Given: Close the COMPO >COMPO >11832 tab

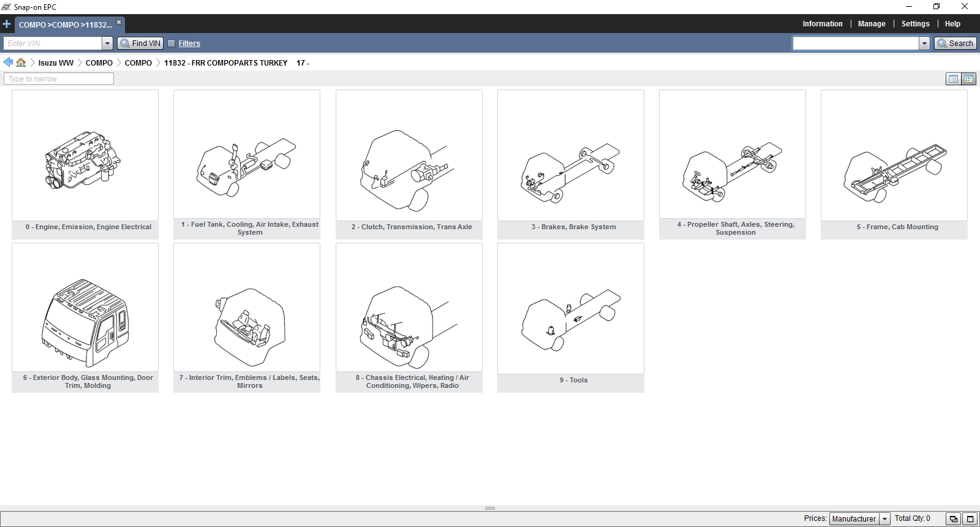Looking at the screenshot, I should tap(119, 22).
